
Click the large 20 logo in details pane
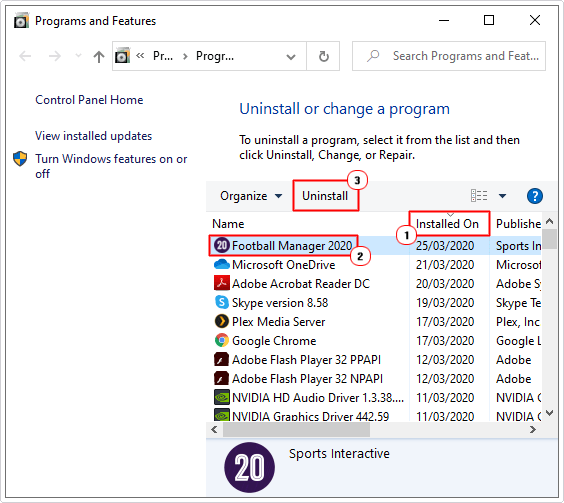[249, 467]
